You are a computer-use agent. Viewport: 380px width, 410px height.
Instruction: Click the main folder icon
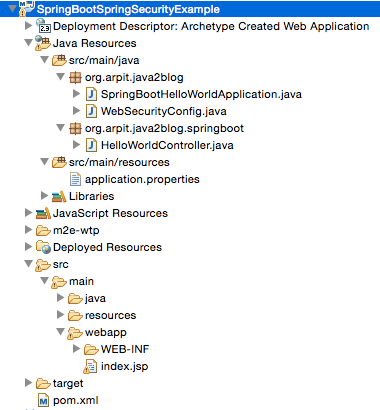(x=59, y=282)
